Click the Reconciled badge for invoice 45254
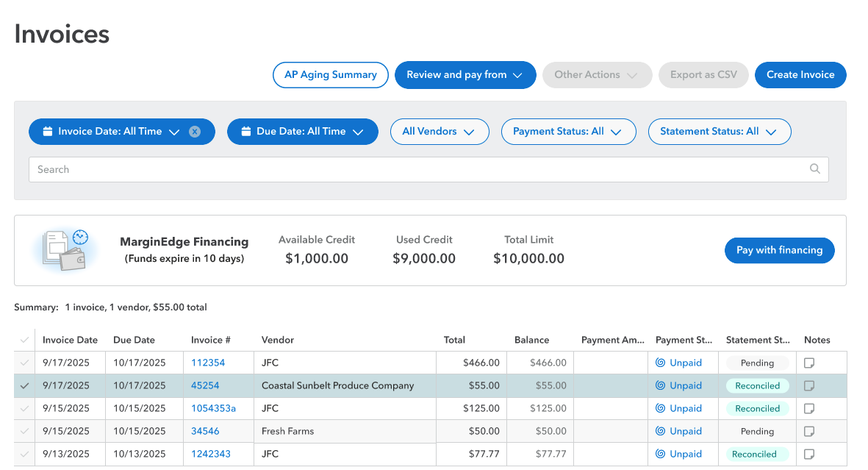The image size is (868, 470). [757, 385]
